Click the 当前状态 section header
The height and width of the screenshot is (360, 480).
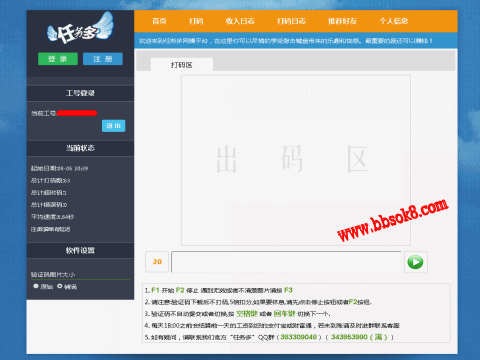[x=80, y=148]
